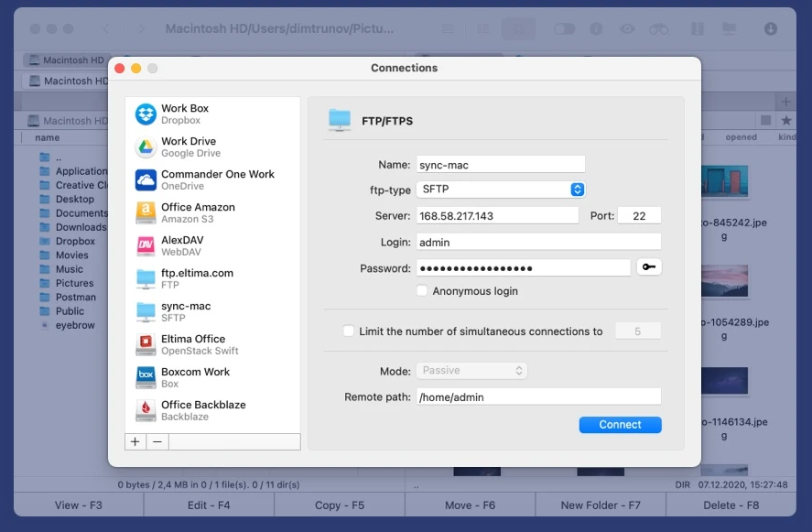Click the key icon beside Password
Screen dimensions: 812x532
click(648, 267)
